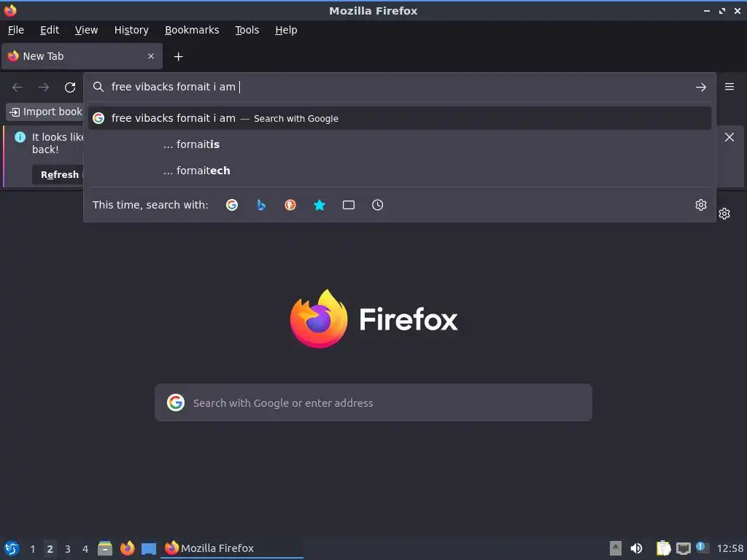The height and width of the screenshot is (560, 747).
Task: Switch to workspace 1
Action: [x=32, y=549]
